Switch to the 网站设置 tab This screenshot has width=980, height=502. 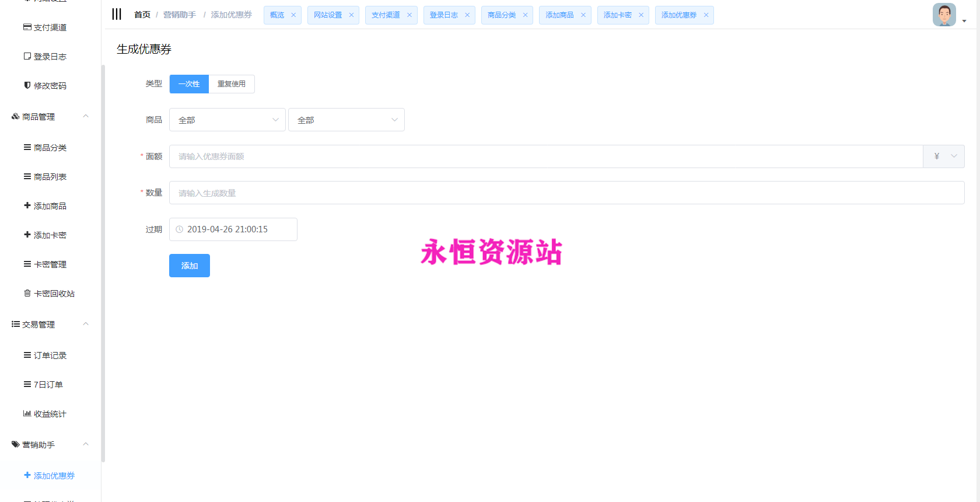328,15
